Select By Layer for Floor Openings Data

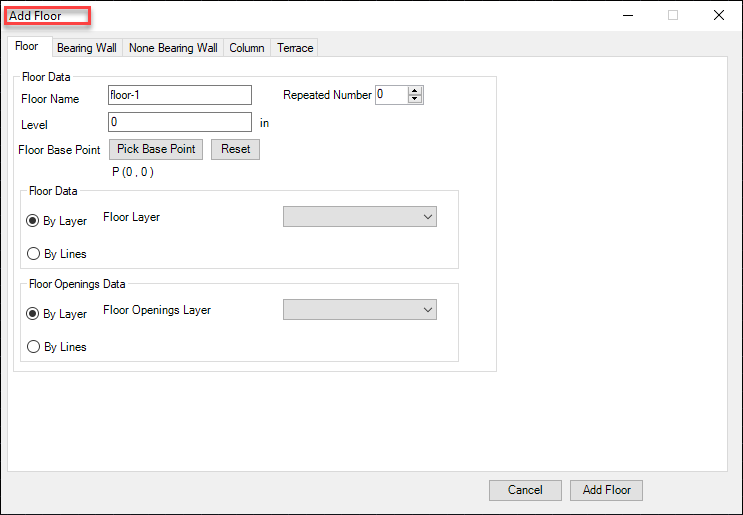34,313
